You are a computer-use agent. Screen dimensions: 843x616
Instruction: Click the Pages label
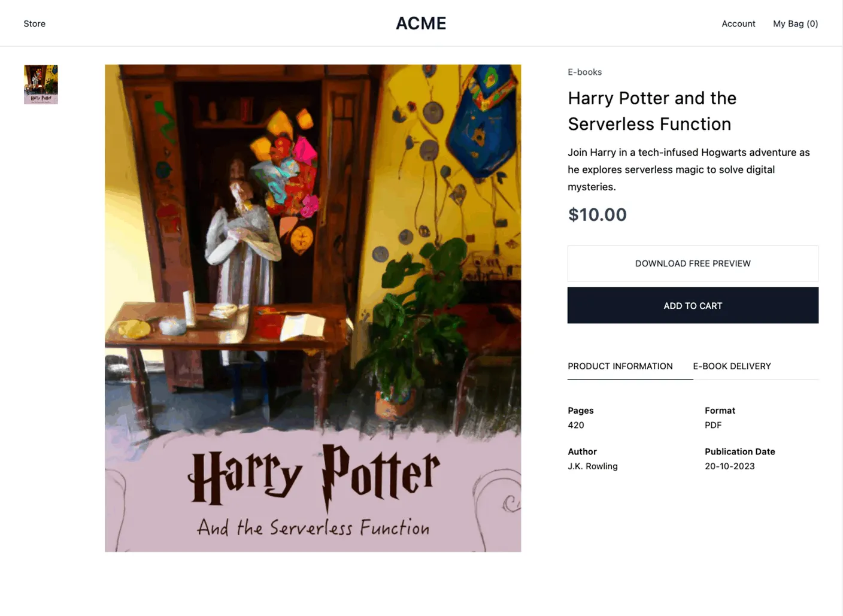580,411
